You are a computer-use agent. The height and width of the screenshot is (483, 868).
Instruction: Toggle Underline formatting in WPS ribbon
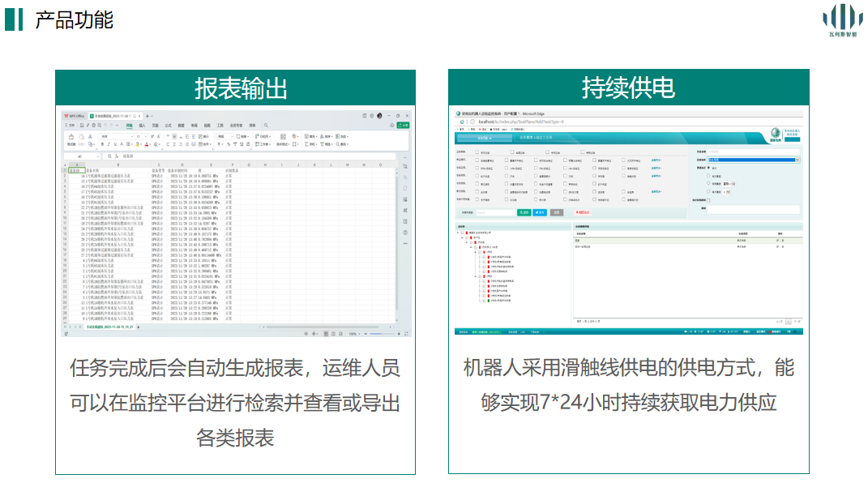point(115,144)
